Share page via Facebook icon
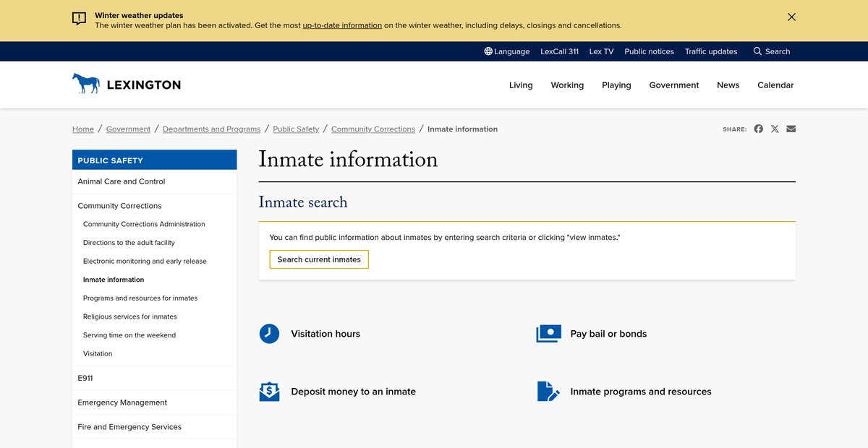Screen dimensions: 868x448 coord(758,129)
